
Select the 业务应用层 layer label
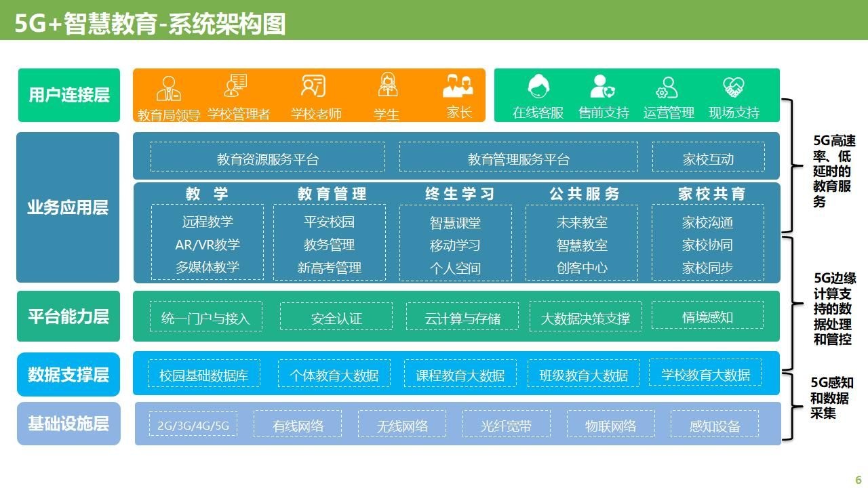point(68,207)
